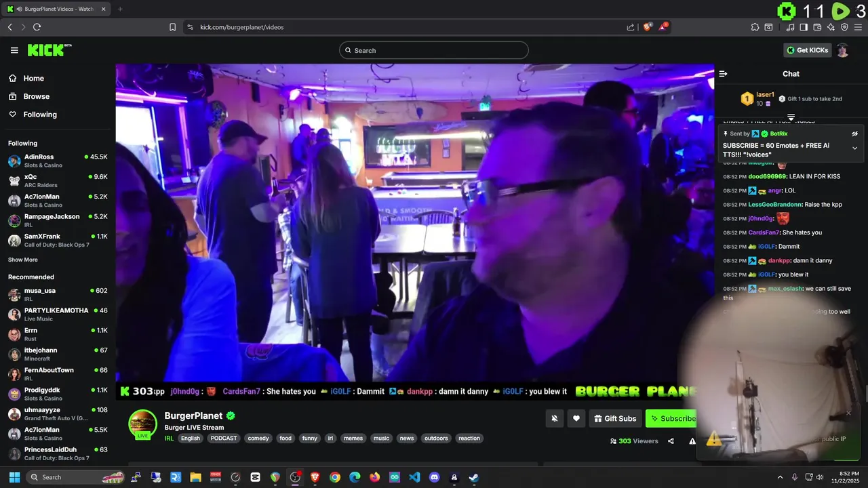Viewport: 868px width, 488px height.
Task: Open user profile avatar menu
Action: (842, 50)
